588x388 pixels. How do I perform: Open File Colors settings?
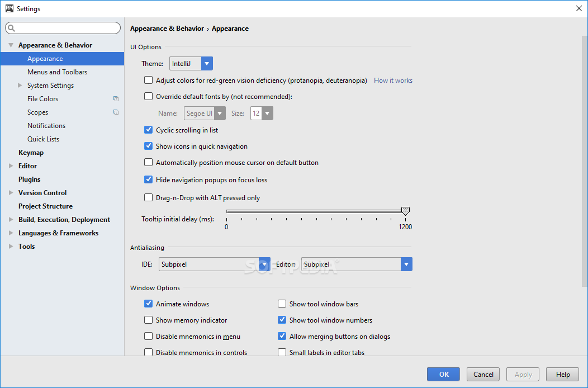pyautogui.click(x=42, y=99)
